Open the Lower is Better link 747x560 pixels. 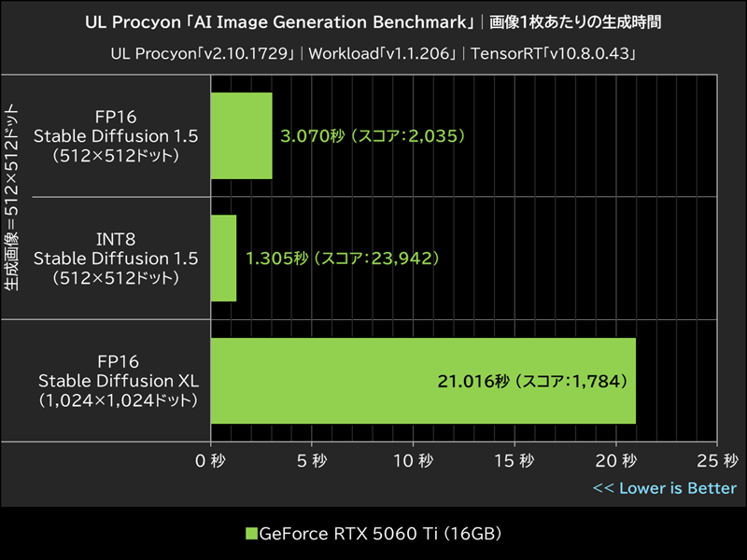coord(665,487)
